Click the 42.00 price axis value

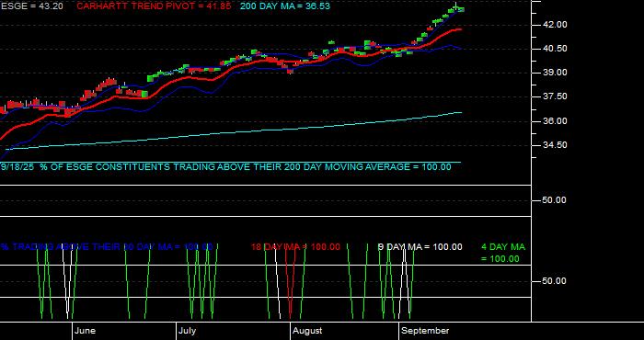click(x=555, y=25)
